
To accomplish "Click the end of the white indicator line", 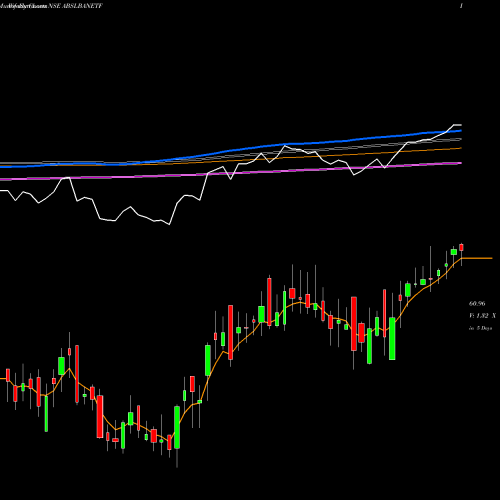I will tap(460, 125).
